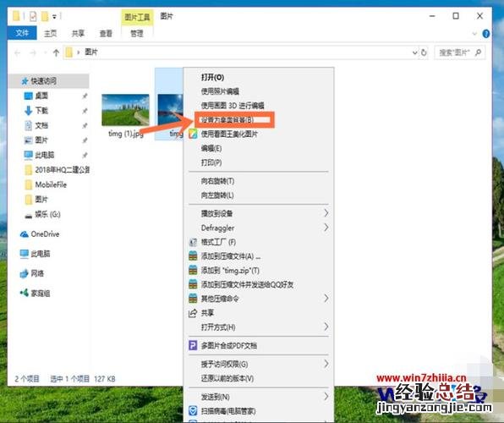Click the properties icon in quick access toolbar
The width and height of the screenshot is (504, 423).
33,16
